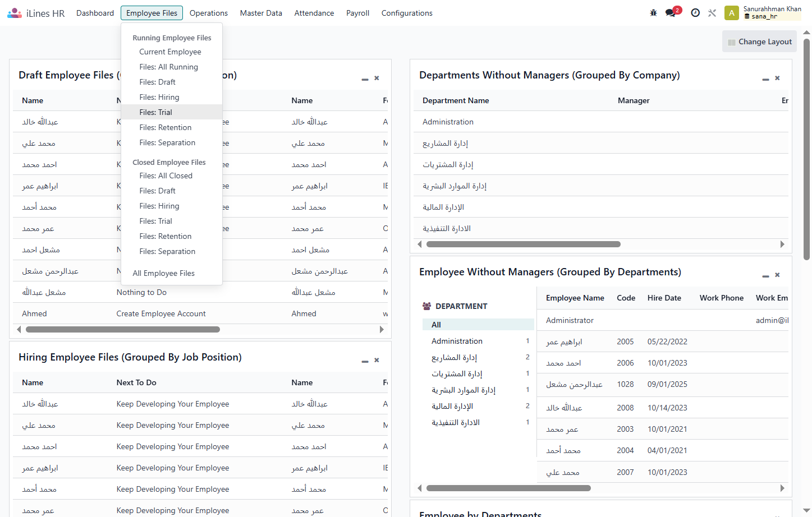The width and height of the screenshot is (812, 517).
Task: Select Current Employee from the menu
Action: tap(172, 52)
